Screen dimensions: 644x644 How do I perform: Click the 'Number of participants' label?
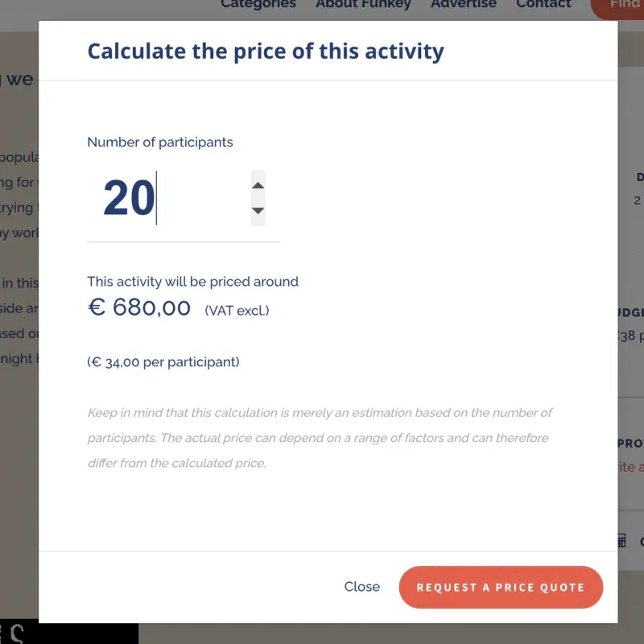tap(159, 142)
